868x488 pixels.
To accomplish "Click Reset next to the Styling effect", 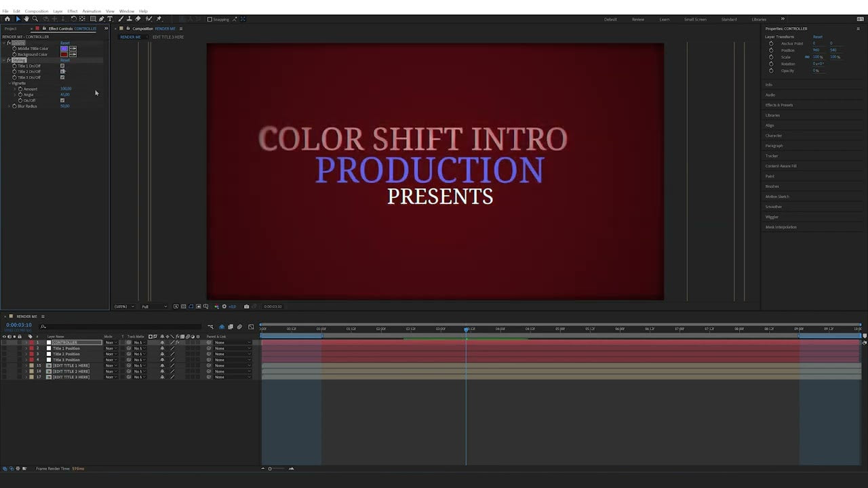I will pos(65,60).
